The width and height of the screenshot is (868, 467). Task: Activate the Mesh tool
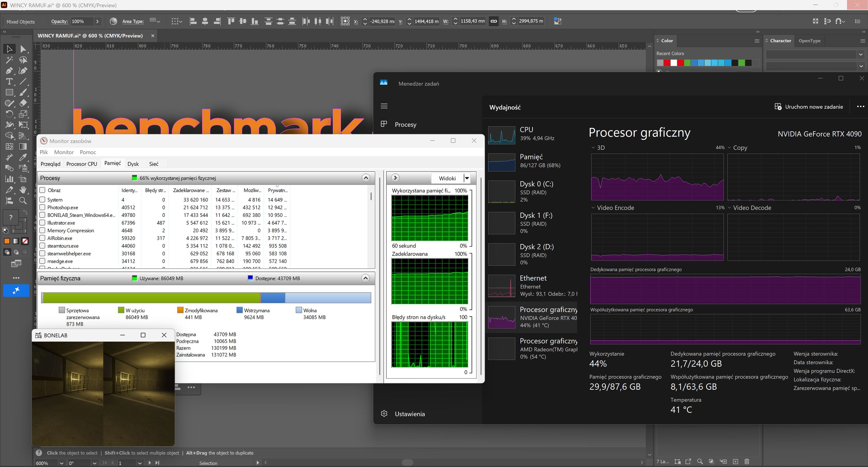(9, 146)
